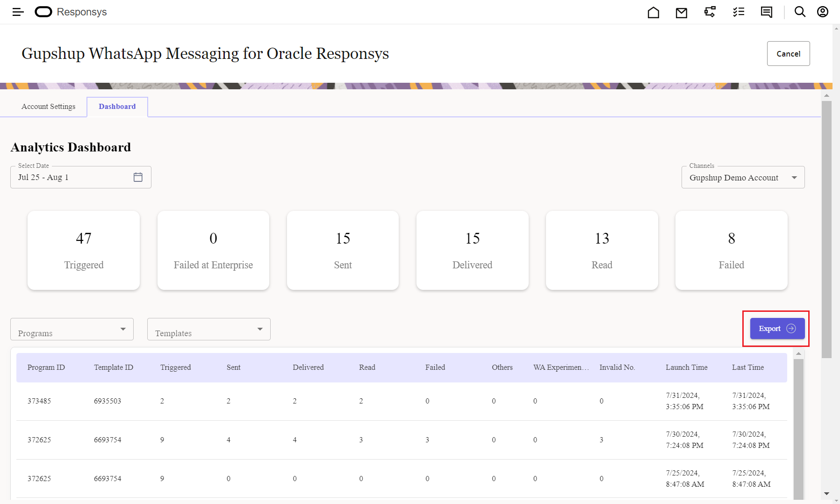Open the Programs orchestration icon
840x504 pixels.
point(710,12)
